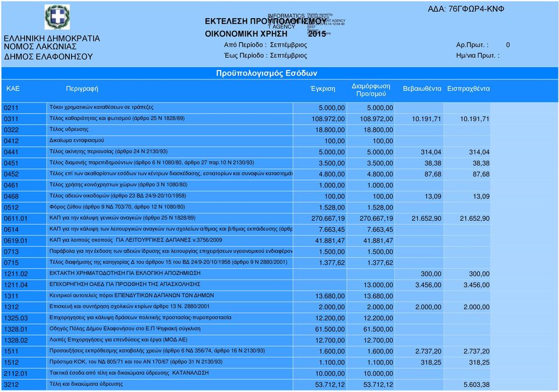
Task: Click the 'Εισπραχθέντα' column header
Action: (468, 89)
